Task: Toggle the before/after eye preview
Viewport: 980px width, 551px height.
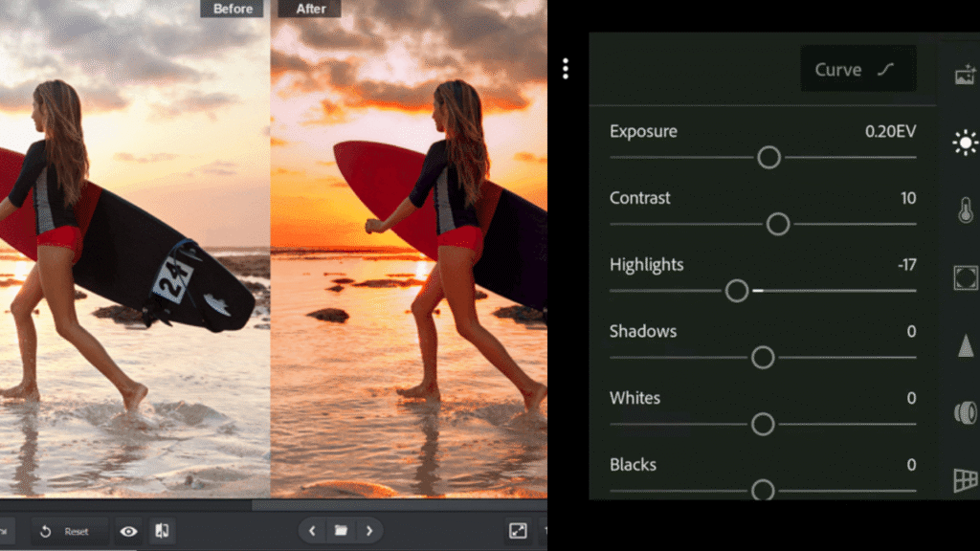Action: tap(128, 531)
